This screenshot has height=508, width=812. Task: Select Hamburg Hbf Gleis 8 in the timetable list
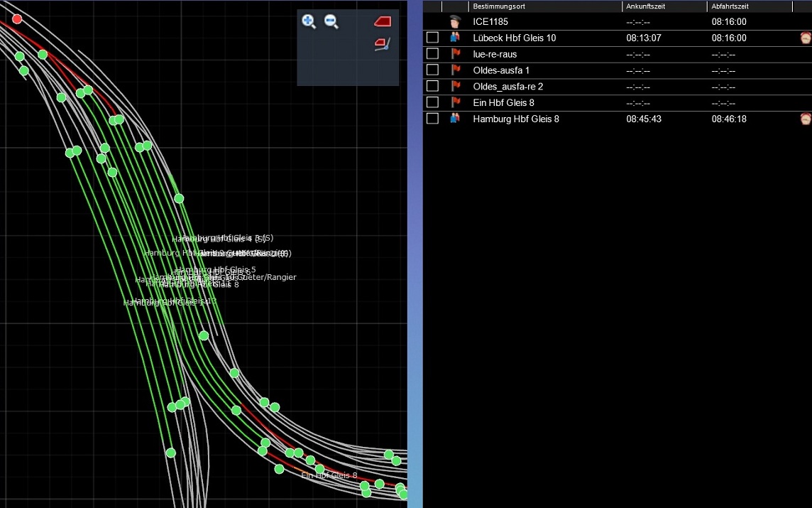pyautogui.click(x=516, y=119)
